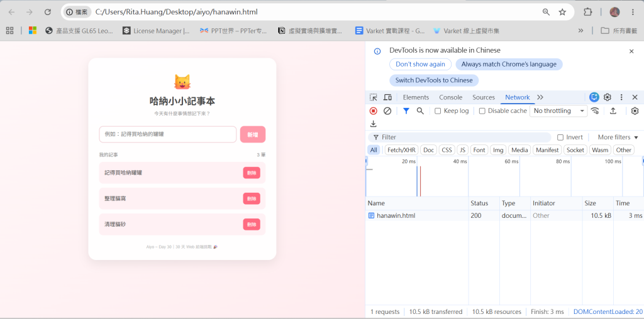Image resolution: width=644 pixels, height=319 pixels.
Task: Select the hanawin.html request row
Action: coord(505,215)
